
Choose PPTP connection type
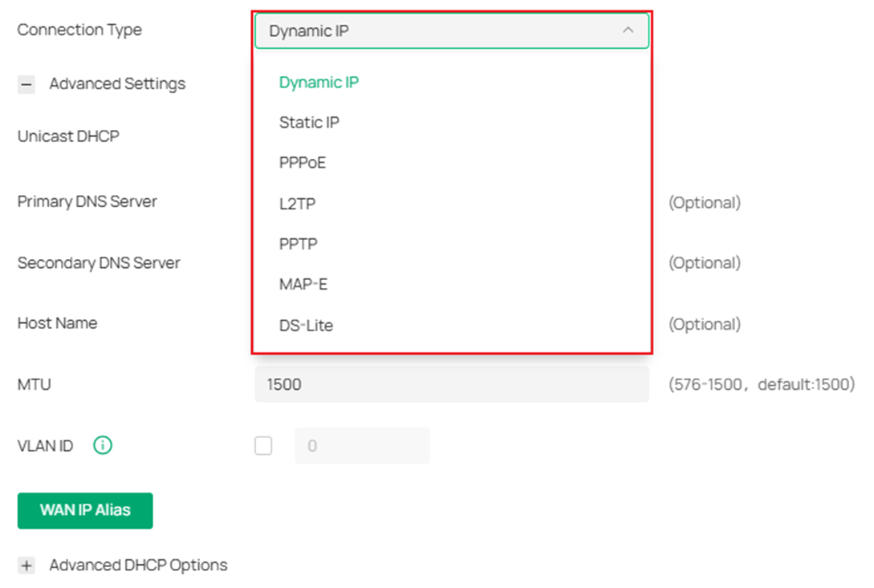coord(299,243)
